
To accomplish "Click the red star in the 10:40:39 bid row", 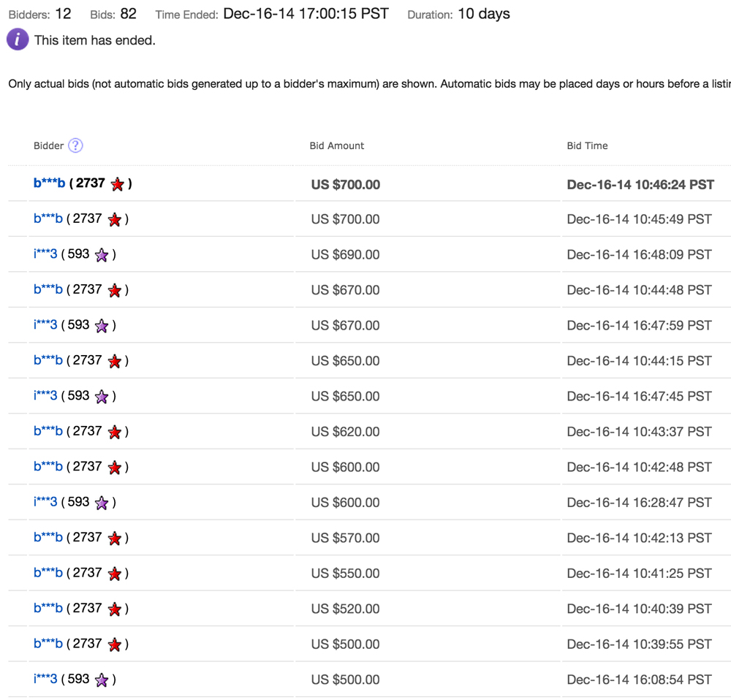I will [115, 609].
